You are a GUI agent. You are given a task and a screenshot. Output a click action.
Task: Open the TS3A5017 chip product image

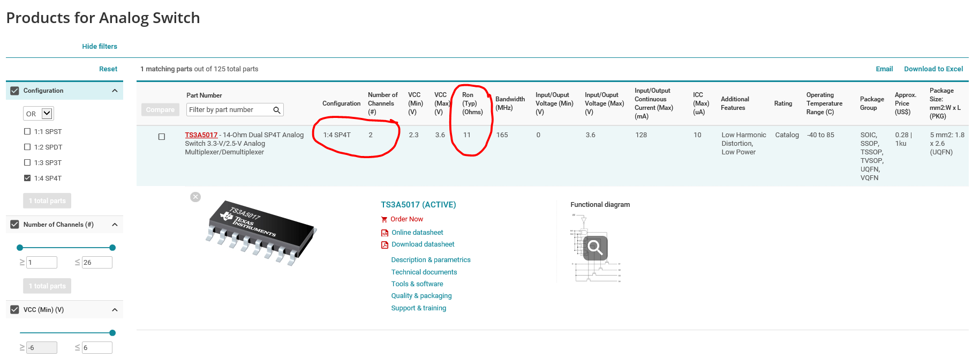[x=261, y=232]
